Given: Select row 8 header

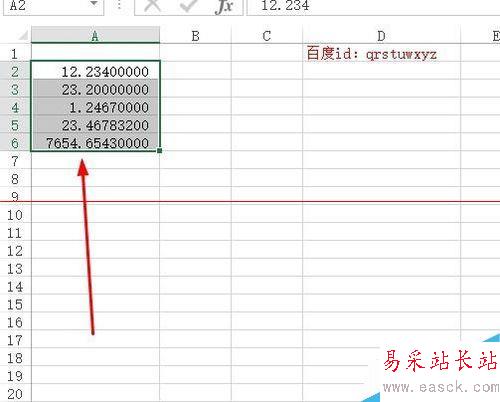Looking at the screenshot, I should tap(15, 179).
